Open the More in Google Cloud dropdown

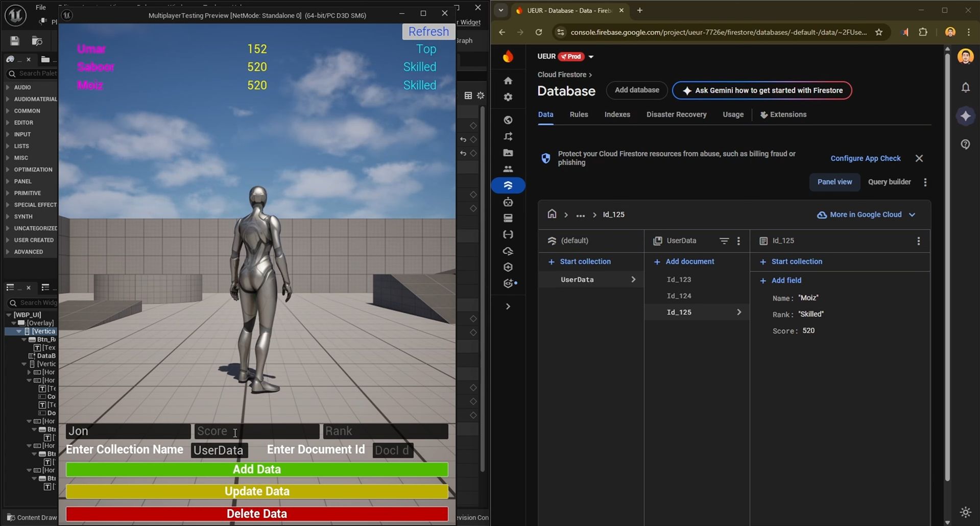tap(866, 214)
